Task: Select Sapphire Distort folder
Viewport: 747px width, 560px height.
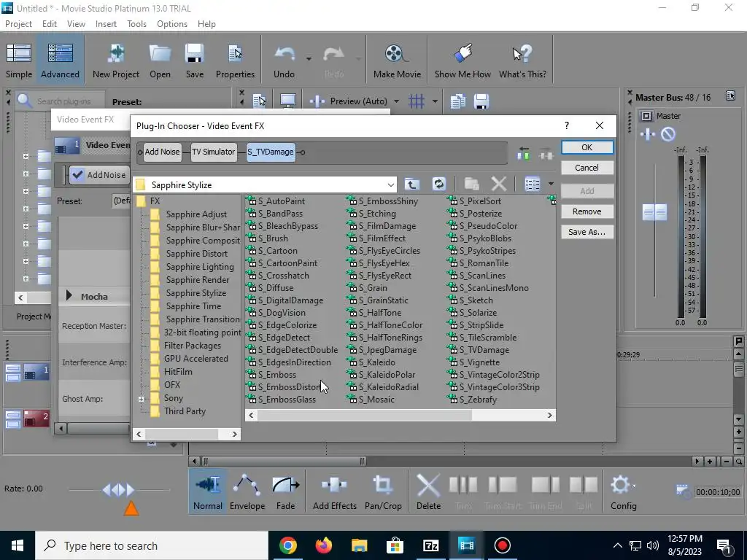Action: point(196,254)
